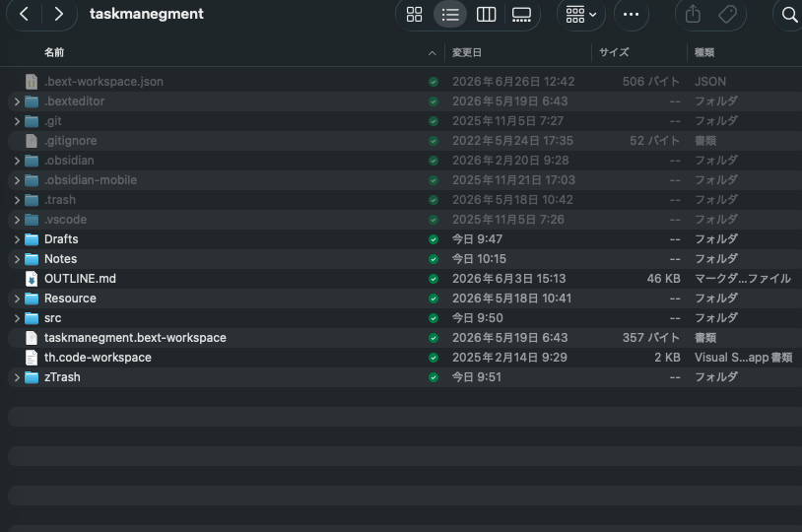Expand the .git folder
The height and width of the screenshot is (532, 802).
(x=17, y=121)
